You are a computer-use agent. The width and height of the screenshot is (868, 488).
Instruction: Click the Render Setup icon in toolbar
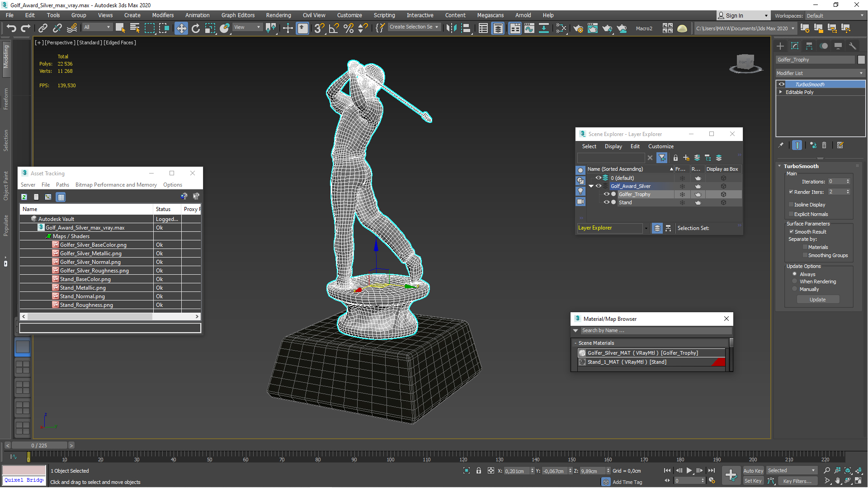576,28
